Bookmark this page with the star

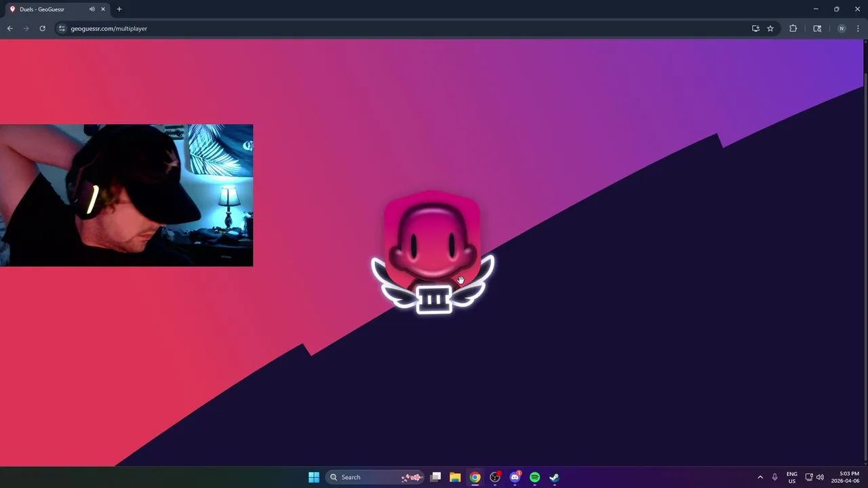pos(770,28)
